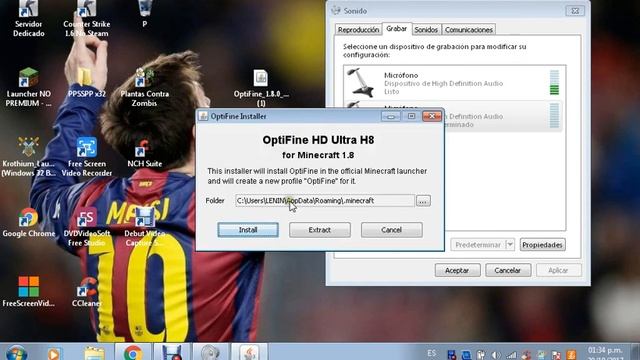This screenshot has height=360, width=640.
Task: Select DVDVideoSoft Free Studio icon
Action: [x=87, y=227]
